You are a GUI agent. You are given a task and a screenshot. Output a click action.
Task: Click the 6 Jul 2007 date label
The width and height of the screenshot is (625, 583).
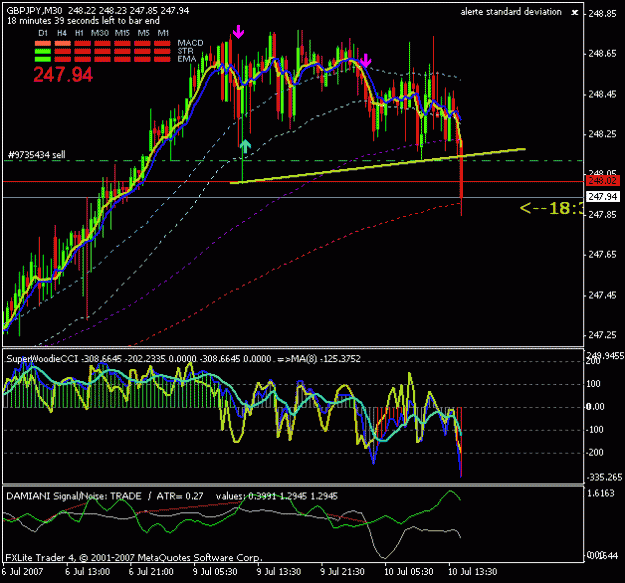[x=23, y=572]
